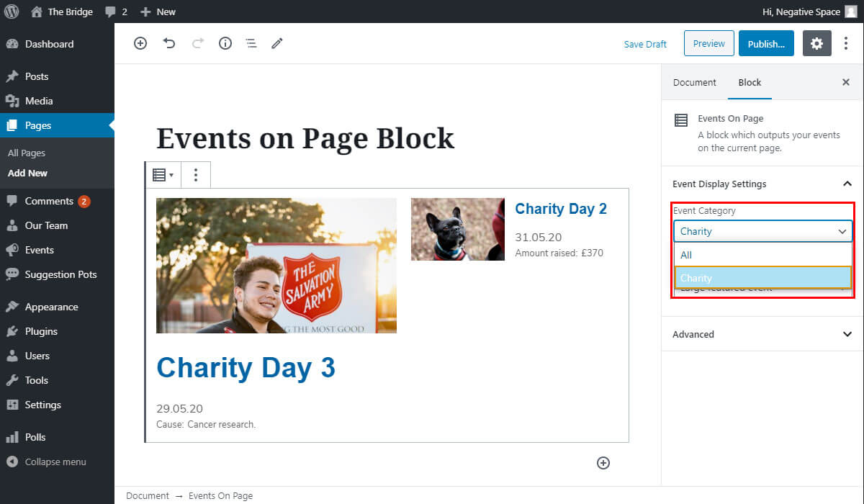Open the comments bubble in admin bar

click(x=115, y=12)
